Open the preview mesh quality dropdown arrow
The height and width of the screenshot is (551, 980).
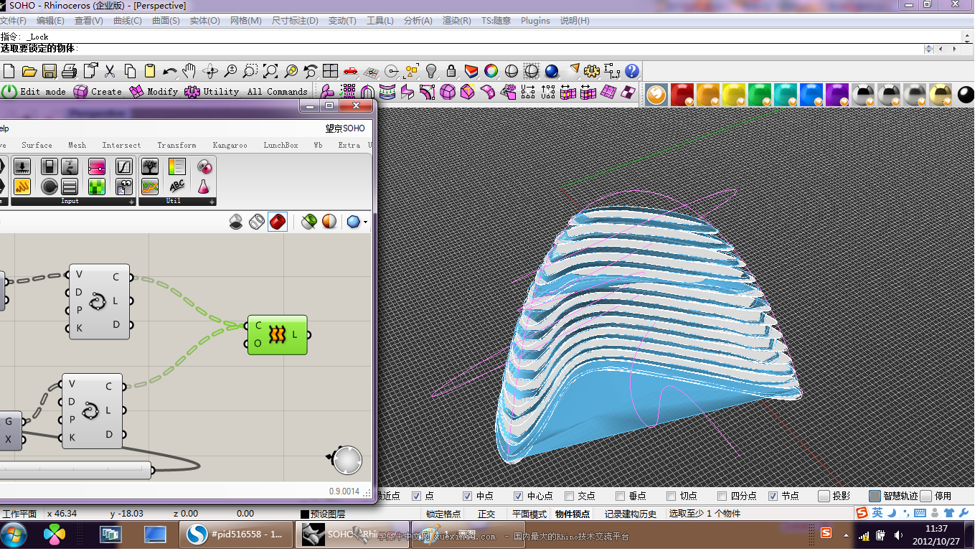[366, 222]
